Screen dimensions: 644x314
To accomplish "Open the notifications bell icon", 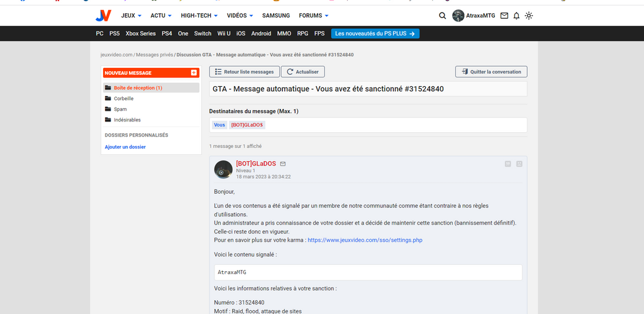I will [516, 16].
